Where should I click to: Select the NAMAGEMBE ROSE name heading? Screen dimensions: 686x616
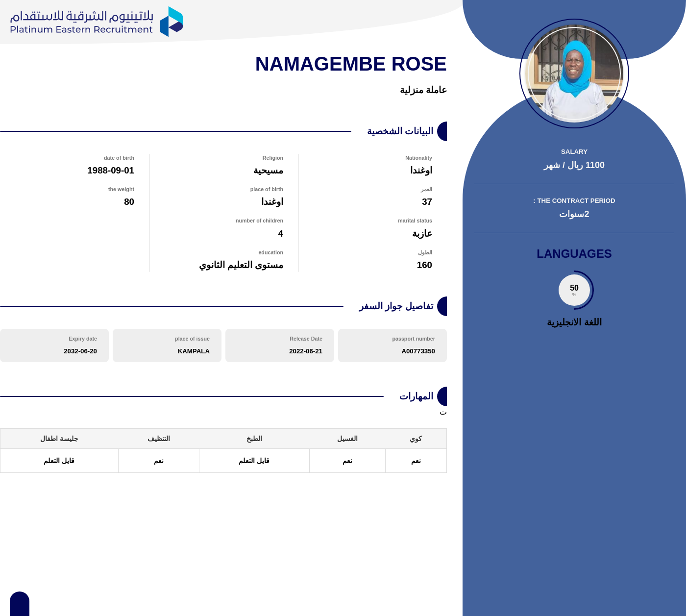[x=350, y=64]
